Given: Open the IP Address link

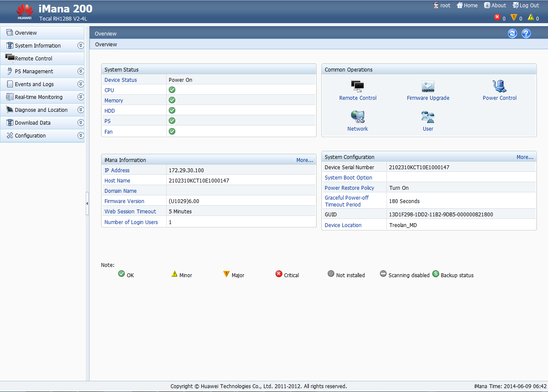Looking at the screenshot, I should pyautogui.click(x=117, y=171).
